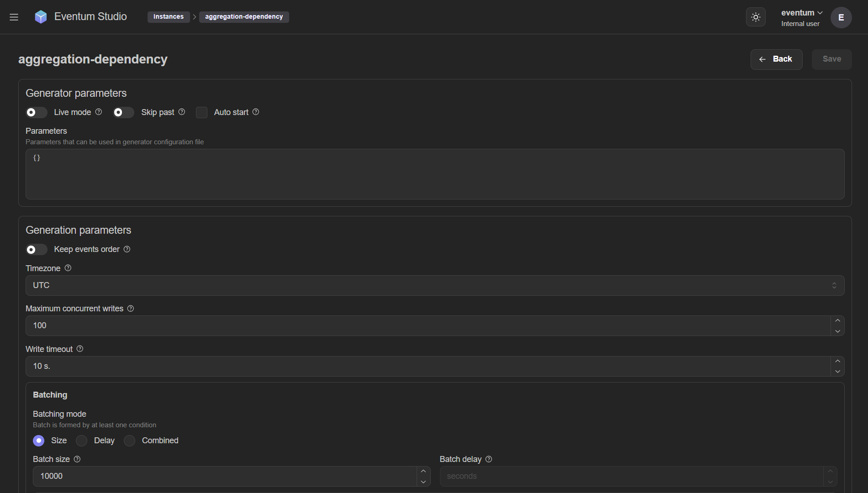Click the Auto start help icon
Viewport: 868px width, 493px height.
coord(256,112)
